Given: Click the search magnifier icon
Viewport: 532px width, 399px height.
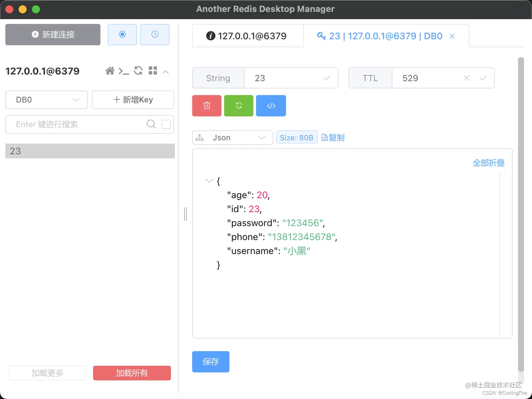Looking at the screenshot, I should [x=151, y=124].
